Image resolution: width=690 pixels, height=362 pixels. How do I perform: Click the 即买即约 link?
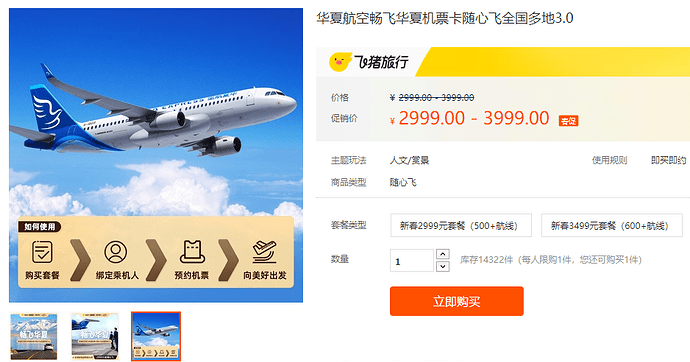(x=668, y=160)
